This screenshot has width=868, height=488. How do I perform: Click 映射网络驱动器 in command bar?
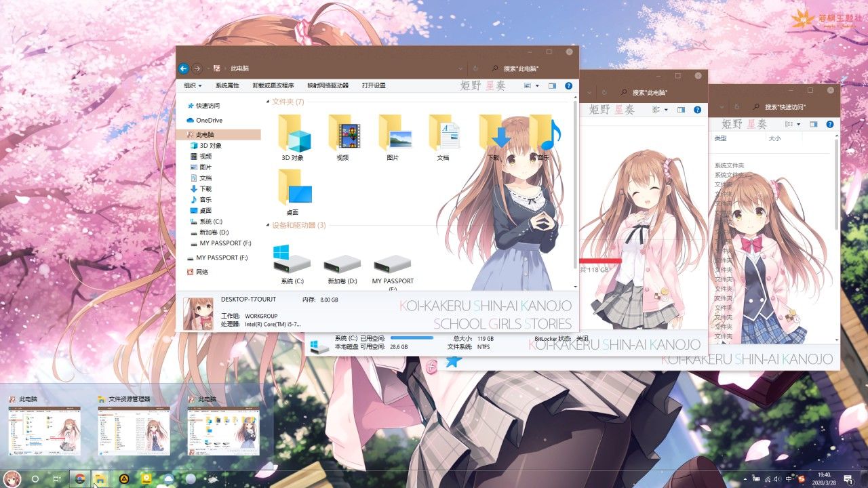click(x=328, y=86)
